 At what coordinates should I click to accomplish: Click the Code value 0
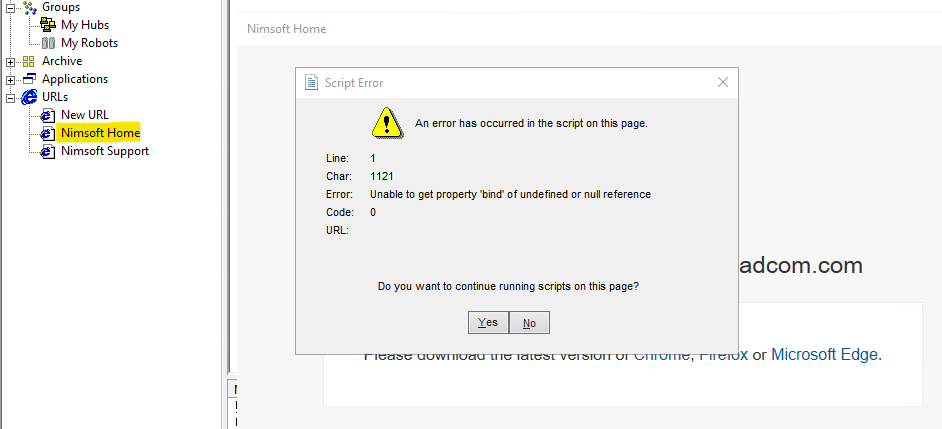point(373,212)
